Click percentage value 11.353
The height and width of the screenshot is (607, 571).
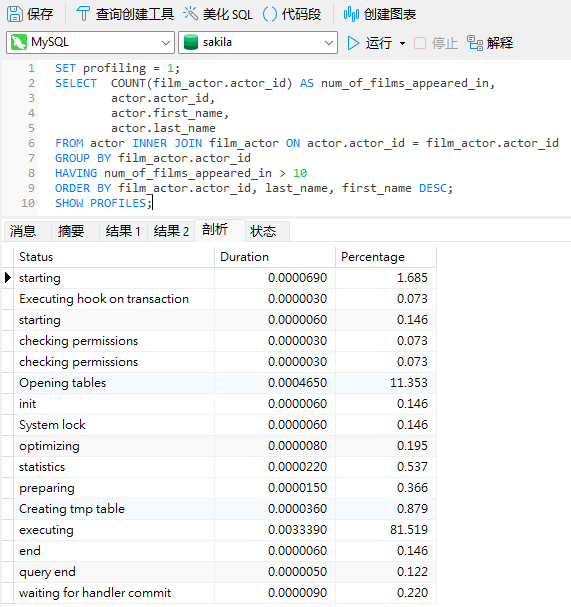pos(409,382)
